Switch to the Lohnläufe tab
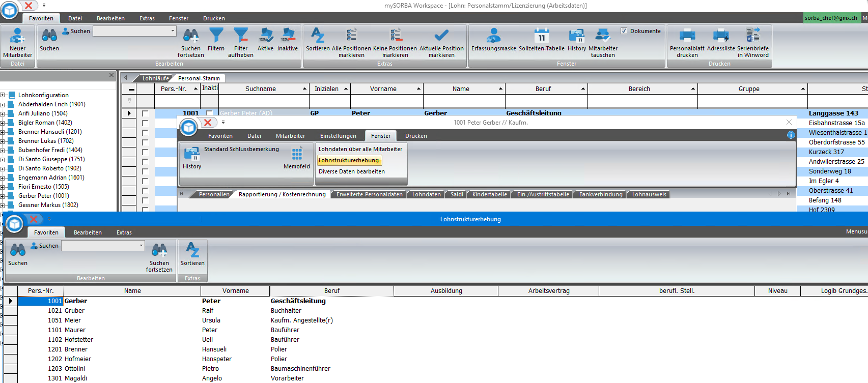 pos(155,78)
